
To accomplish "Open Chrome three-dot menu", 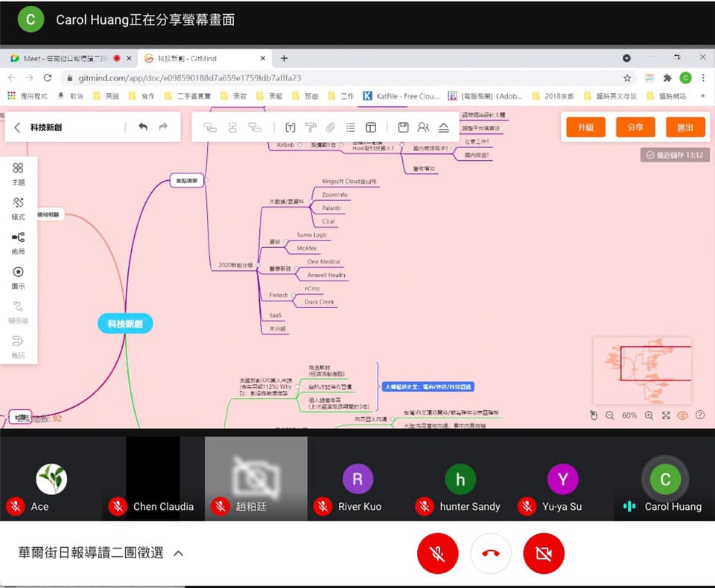I will 703,78.
